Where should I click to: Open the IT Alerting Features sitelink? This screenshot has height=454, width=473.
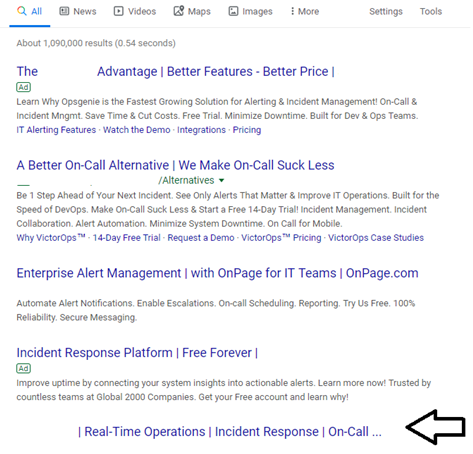(x=56, y=130)
